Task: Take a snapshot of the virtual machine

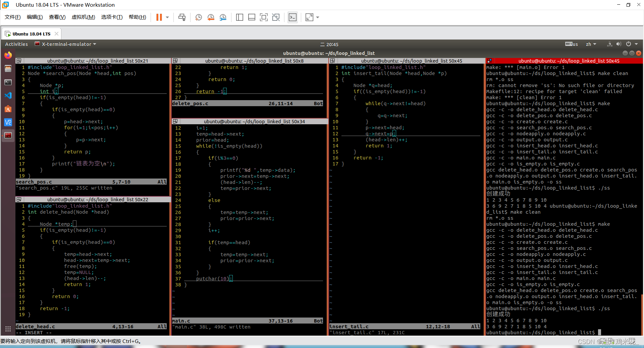Action: [199, 17]
